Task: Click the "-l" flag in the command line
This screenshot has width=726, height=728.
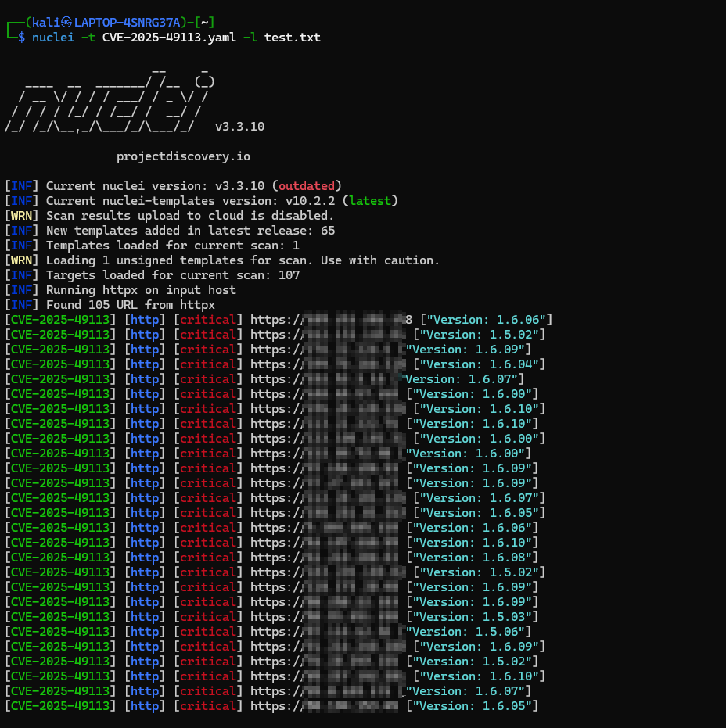Action: pyautogui.click(x=250, y=38)
